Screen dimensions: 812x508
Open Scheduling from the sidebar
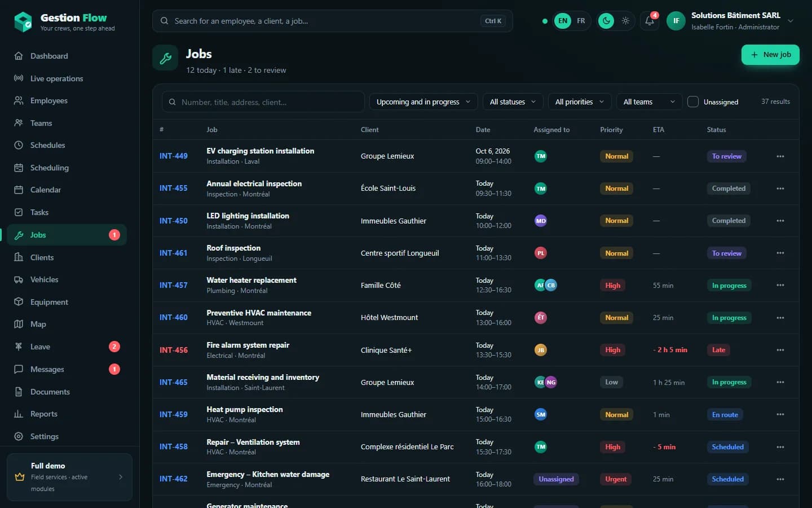pos(67,168)
